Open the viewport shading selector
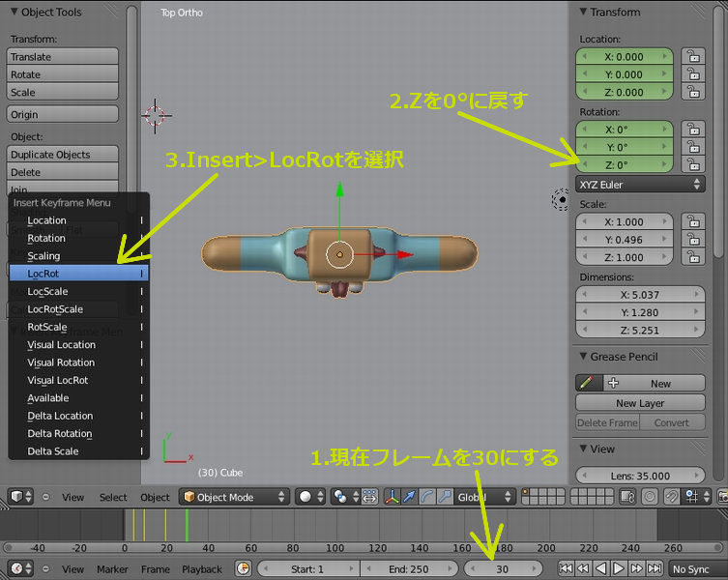This screenshot has height=580, width=728. pyautogui.click(x=311, y=497)
